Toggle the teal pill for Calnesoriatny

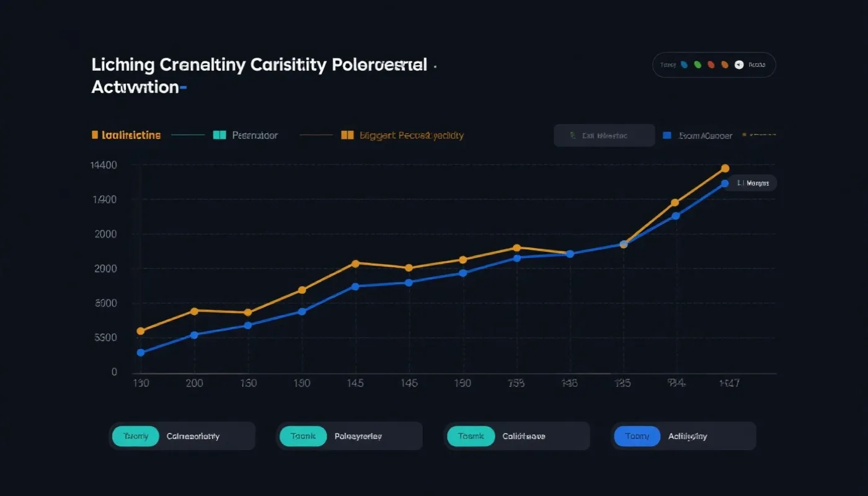coord(136,436)
